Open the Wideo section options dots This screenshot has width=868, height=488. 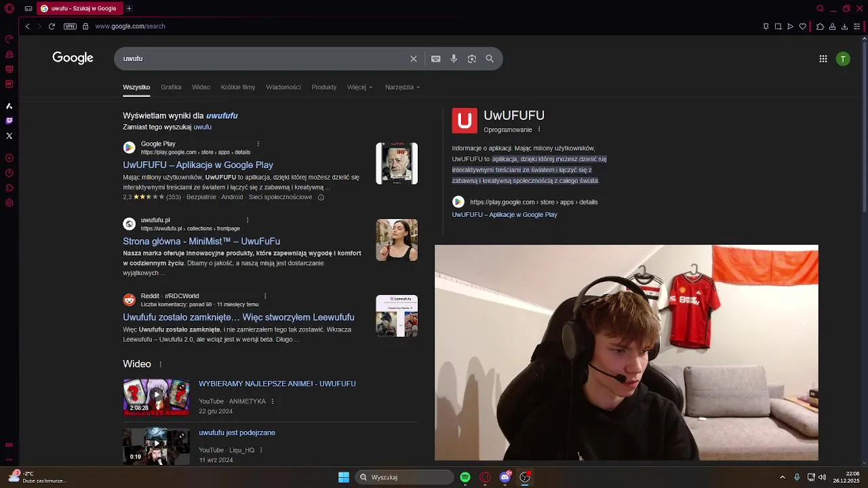tap(161, 365)
